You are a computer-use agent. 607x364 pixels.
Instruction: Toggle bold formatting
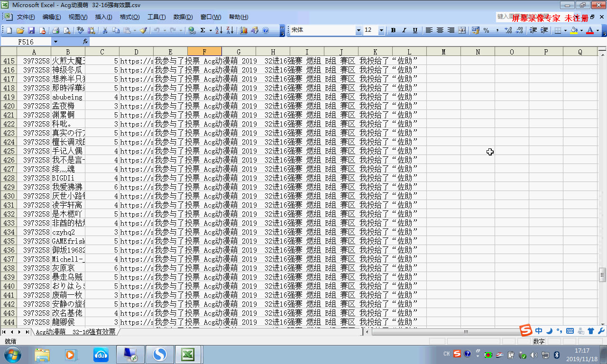393,30
